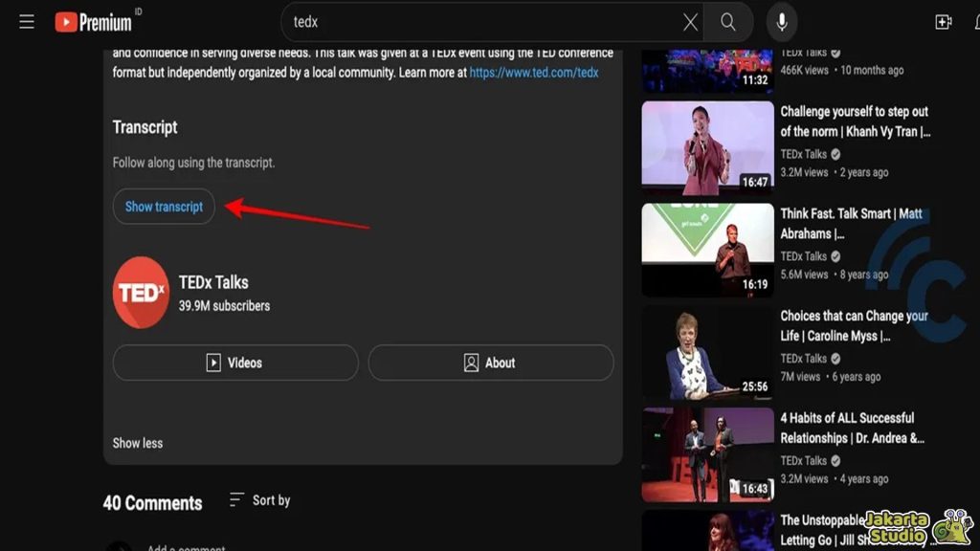Click TEDx Talks under Khanh Vy Tran video
Screen dimensions: 980x551
[804, 154]
